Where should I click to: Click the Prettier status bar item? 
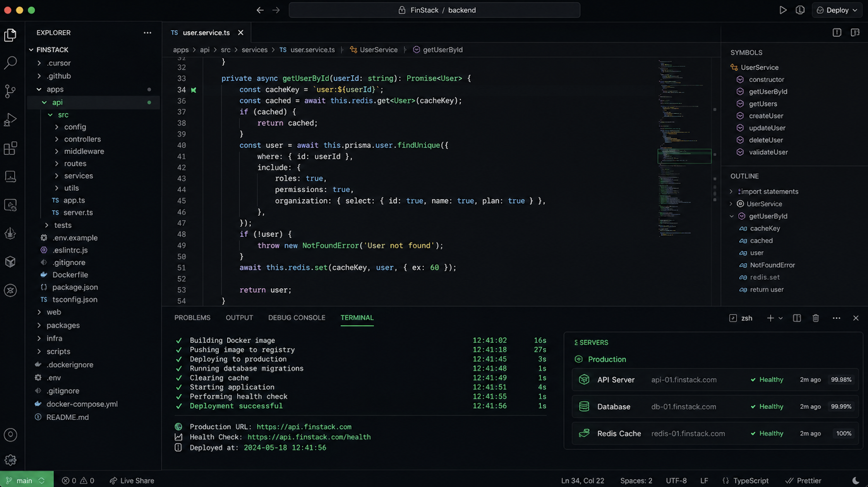pos(803,480)
